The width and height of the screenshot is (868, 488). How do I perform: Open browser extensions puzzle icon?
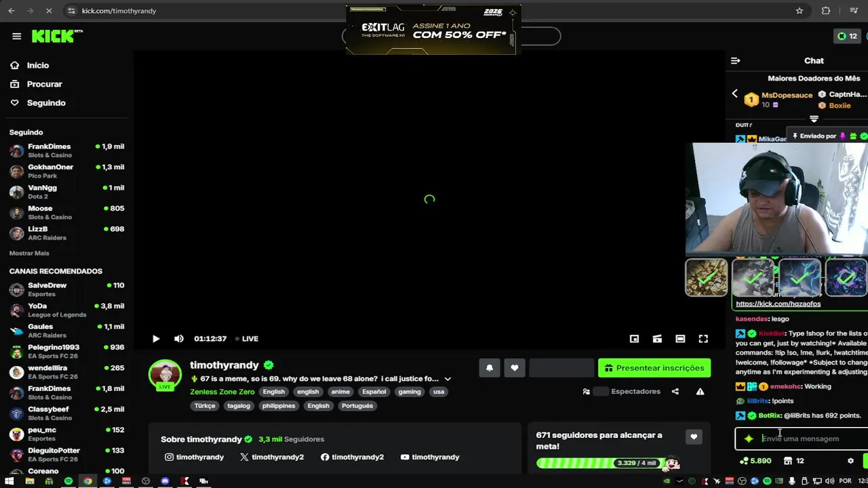(x=825, y=11)
